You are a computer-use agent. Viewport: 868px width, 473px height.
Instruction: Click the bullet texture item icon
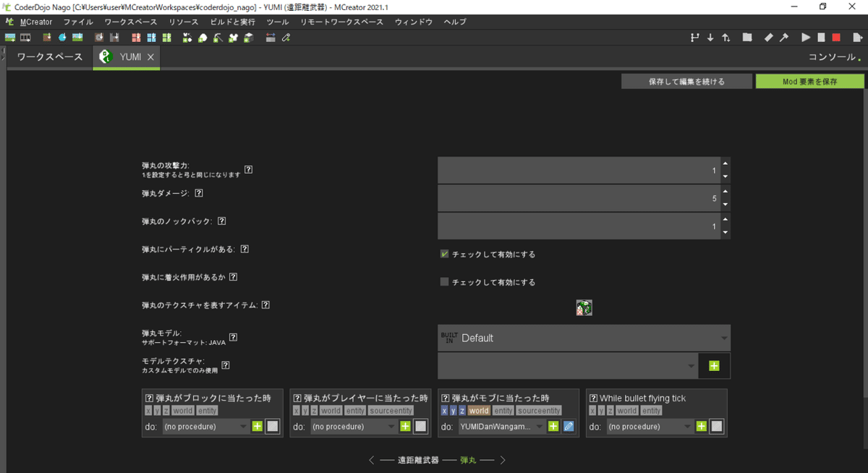pos(584,307)
